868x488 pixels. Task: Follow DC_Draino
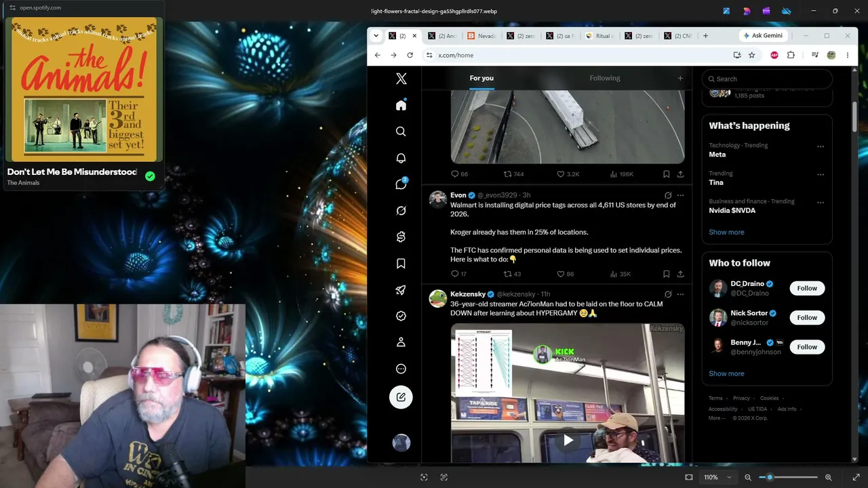pos(807,288)
